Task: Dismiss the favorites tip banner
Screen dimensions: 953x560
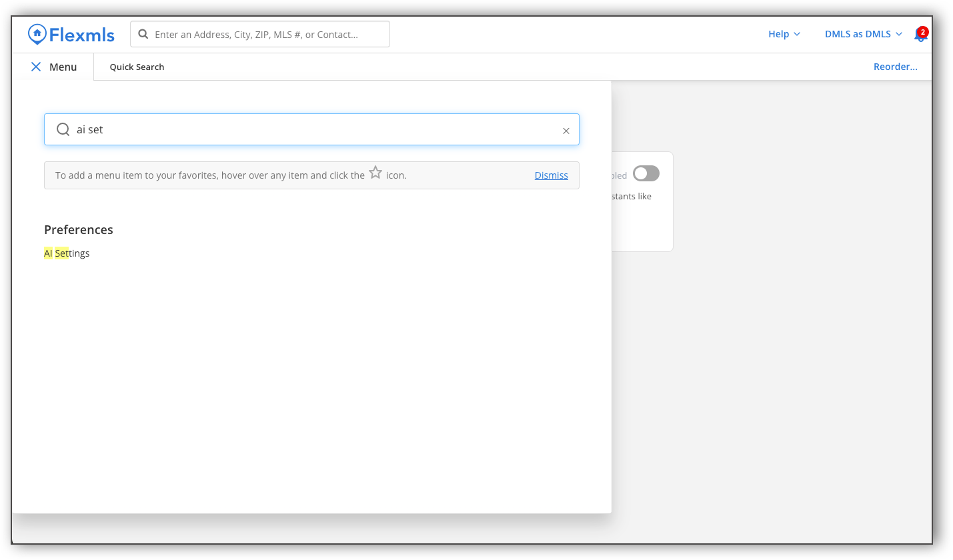Action: click(x=551, y=175)
